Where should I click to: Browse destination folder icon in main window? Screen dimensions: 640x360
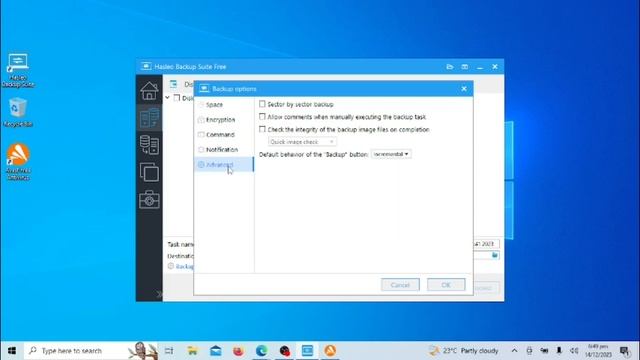pos(495,255)
